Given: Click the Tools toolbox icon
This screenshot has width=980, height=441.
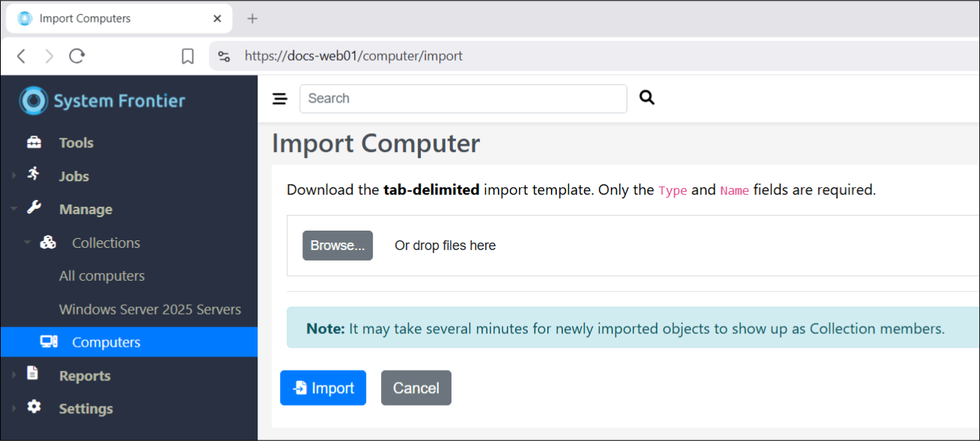Looking at the screenshot, I should tap(34, 142).
